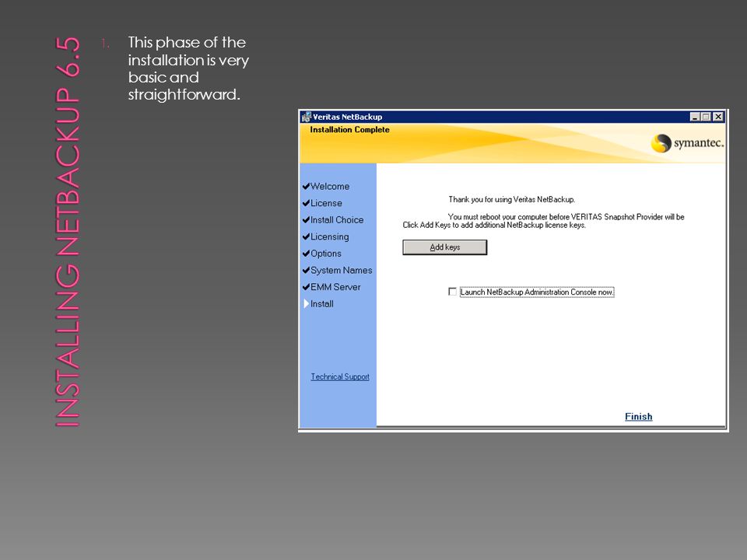Select the Install step in sidebar

(322, 304)
